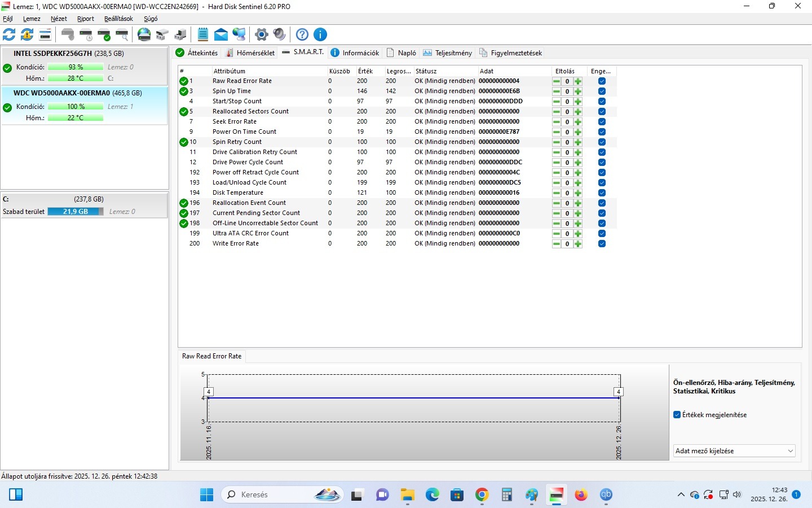This screenshot has height=508, width=812.
Task: Uncheck the Értékek megjelenítése checkbox
Action: (x=677, y=415)
